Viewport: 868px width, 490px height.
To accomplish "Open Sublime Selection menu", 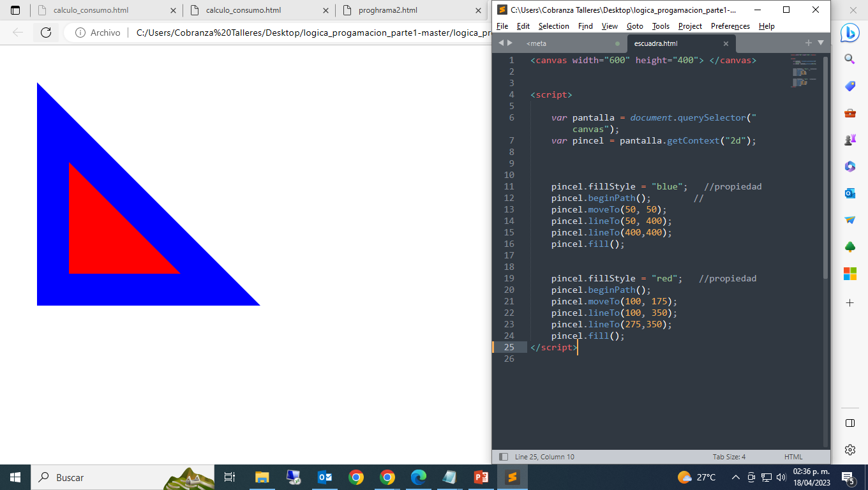I will click(x=553, y=26).
